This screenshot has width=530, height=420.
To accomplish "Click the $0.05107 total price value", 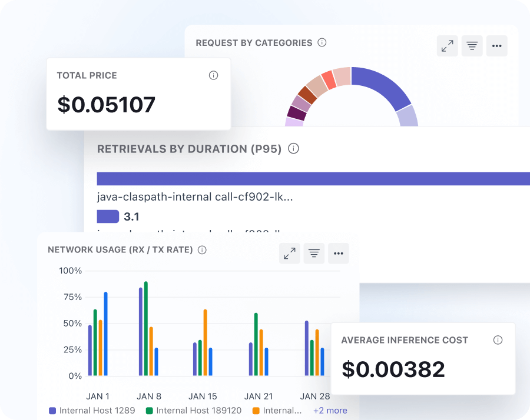I will [107, 104].
